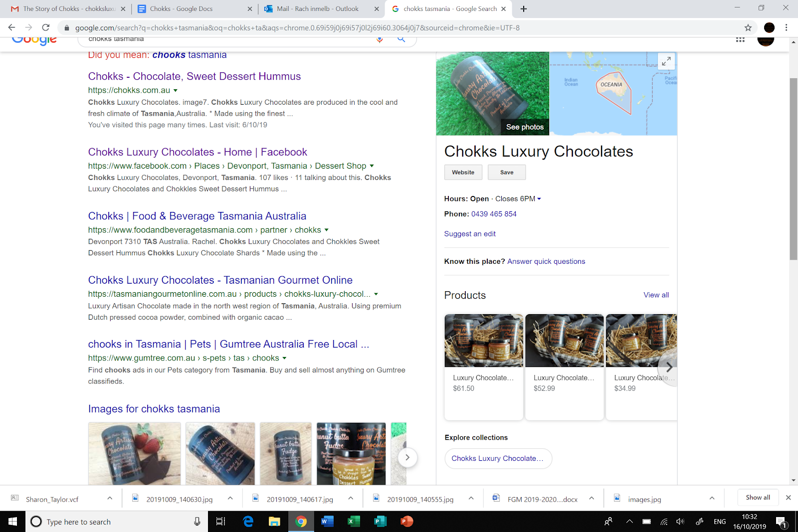Expand options for the Facebook result URL
This screenshot has width=798, height=532.
pyautogui.click(x=372, y=166)
